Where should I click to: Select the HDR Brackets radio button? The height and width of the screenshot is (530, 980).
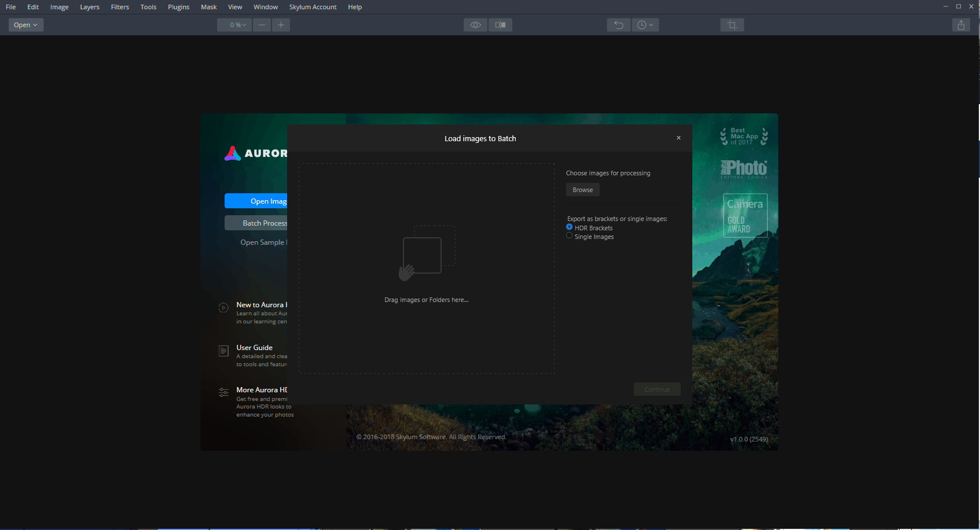[x=570, y=227]
